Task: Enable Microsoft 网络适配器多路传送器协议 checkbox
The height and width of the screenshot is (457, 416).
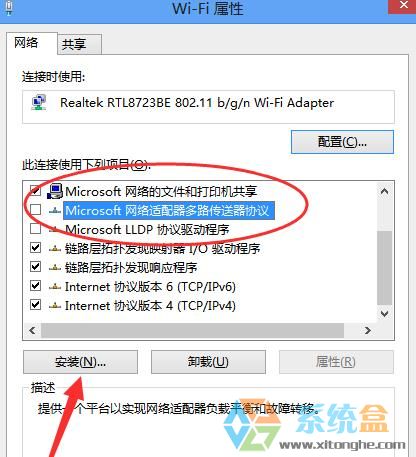Action: 35,210
